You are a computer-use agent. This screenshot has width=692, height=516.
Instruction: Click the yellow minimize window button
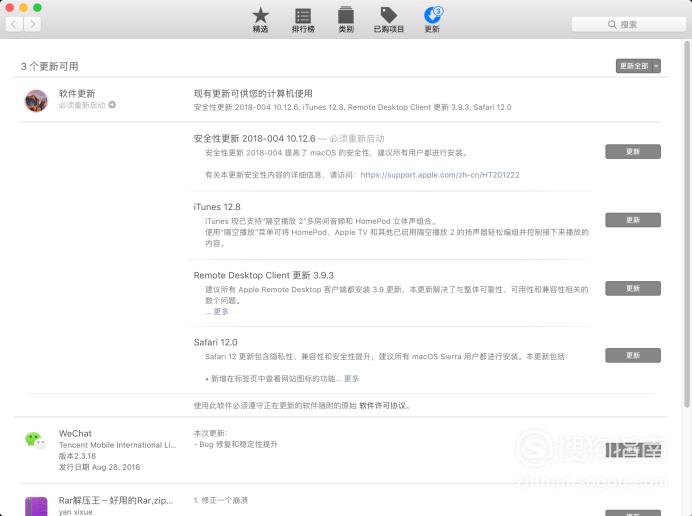click(23, 8)
